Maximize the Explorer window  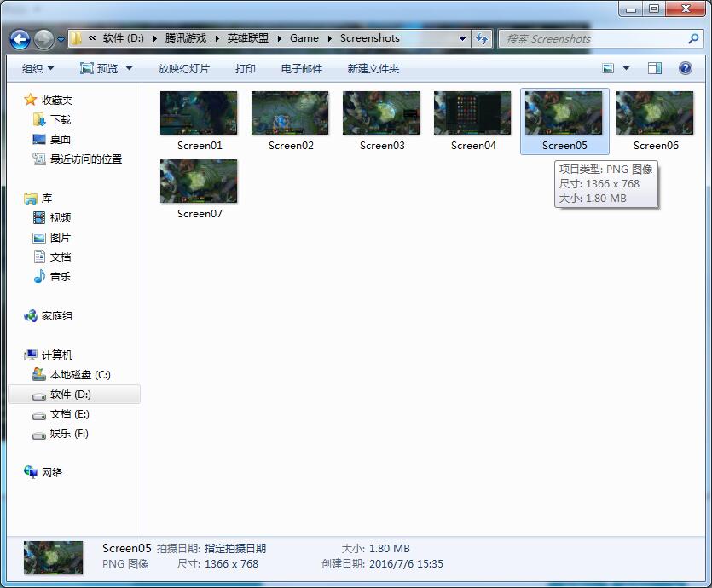pos(654,9)
